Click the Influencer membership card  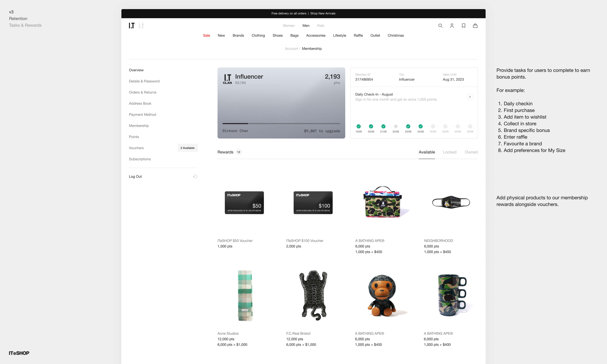point(281,103)
